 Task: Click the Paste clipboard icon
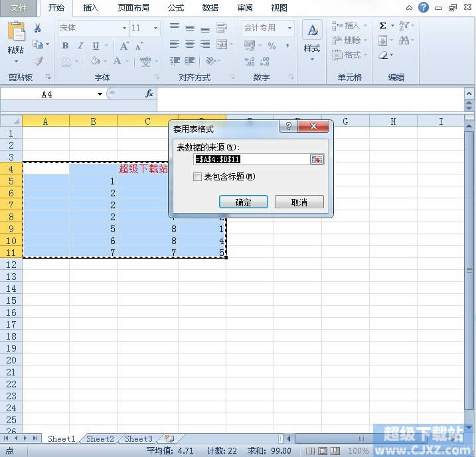(16, 31)
